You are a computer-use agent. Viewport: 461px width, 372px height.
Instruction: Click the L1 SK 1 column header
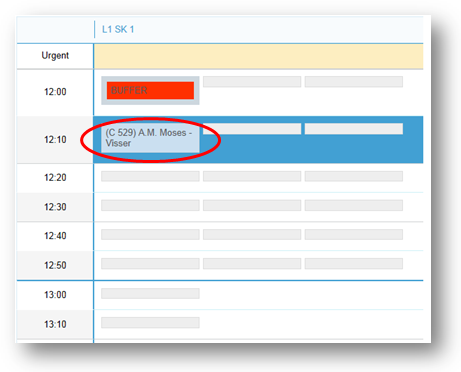click(x=118, y=29)
